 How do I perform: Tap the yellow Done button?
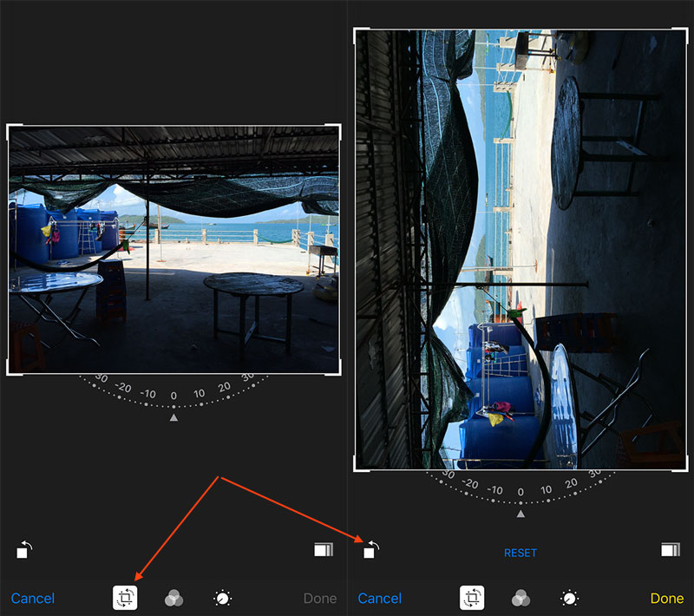click(x=666, y=599)
